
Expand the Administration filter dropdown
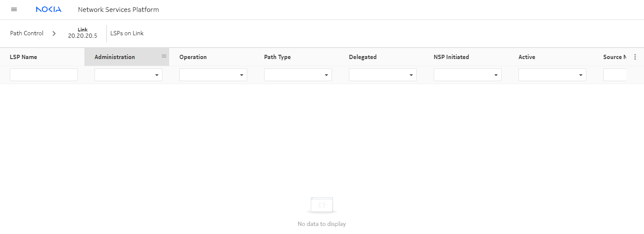(x=128, y=75)
